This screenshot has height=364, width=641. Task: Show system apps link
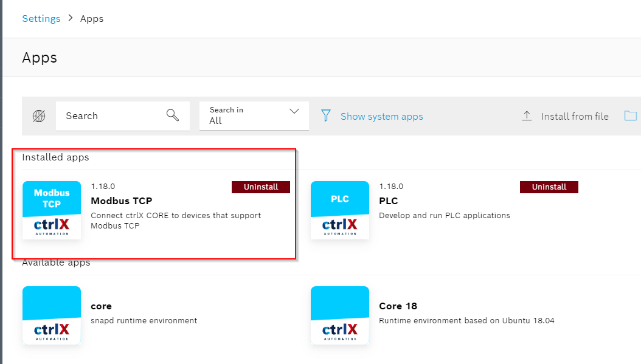coord(381,117)
